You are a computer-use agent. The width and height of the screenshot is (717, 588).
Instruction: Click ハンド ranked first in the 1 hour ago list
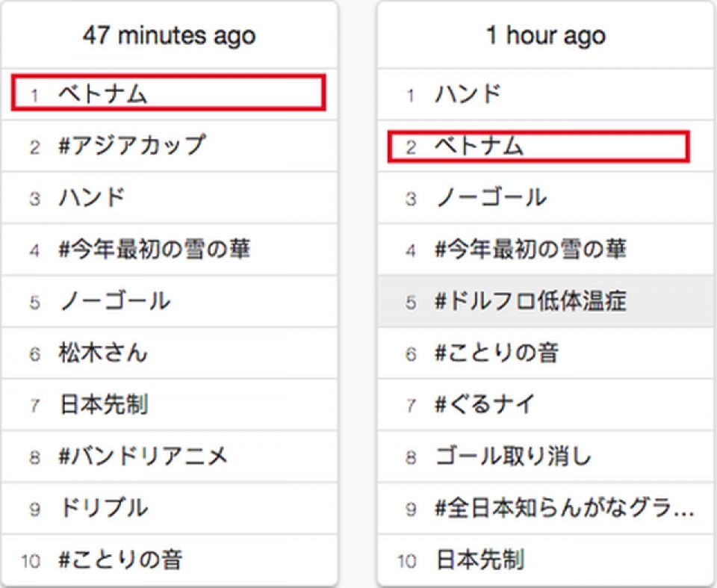click(468, 95)
